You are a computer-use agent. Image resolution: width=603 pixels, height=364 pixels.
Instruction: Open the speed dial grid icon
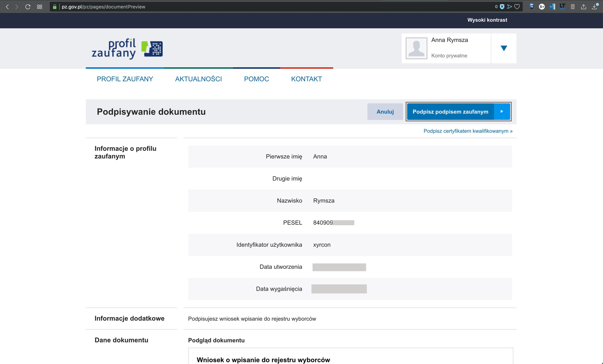pyautogui.click(x=39, y=7)
